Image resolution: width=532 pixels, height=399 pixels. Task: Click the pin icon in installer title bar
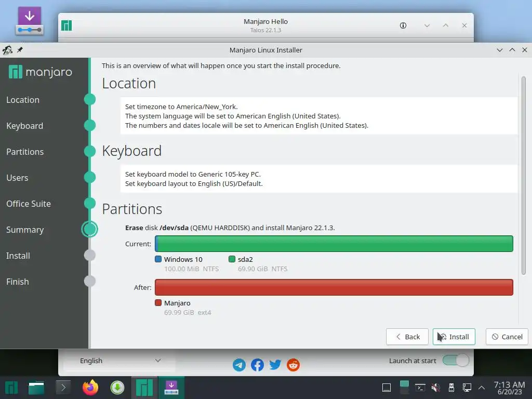[x=20, y=50]
